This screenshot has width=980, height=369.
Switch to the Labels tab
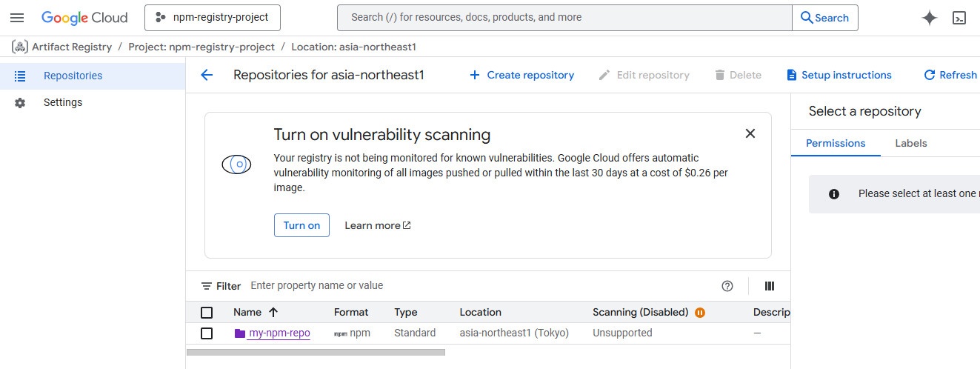(x=910, y=143)
